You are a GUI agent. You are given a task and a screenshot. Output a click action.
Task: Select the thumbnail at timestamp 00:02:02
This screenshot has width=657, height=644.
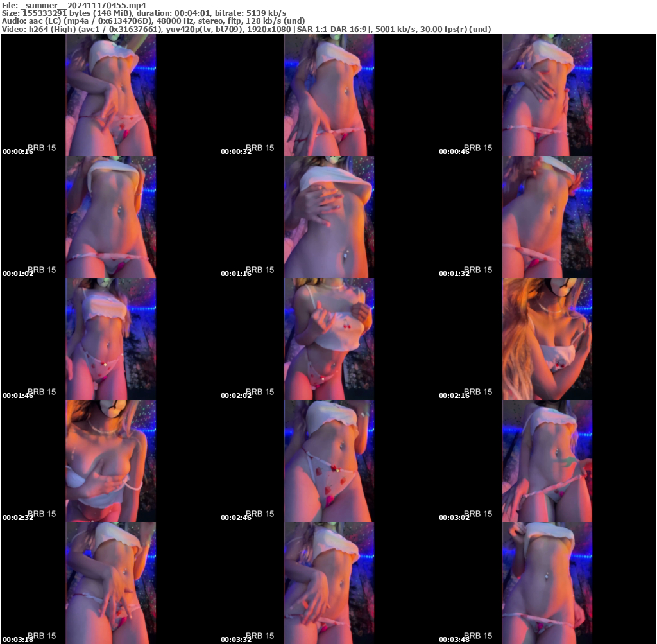coord(328,338)
